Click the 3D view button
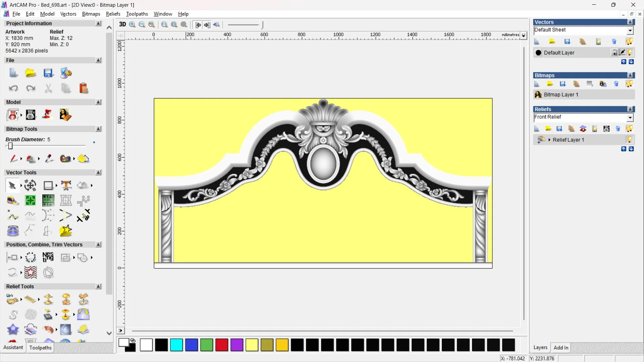 pyautogui.click(x=122, y=24)
